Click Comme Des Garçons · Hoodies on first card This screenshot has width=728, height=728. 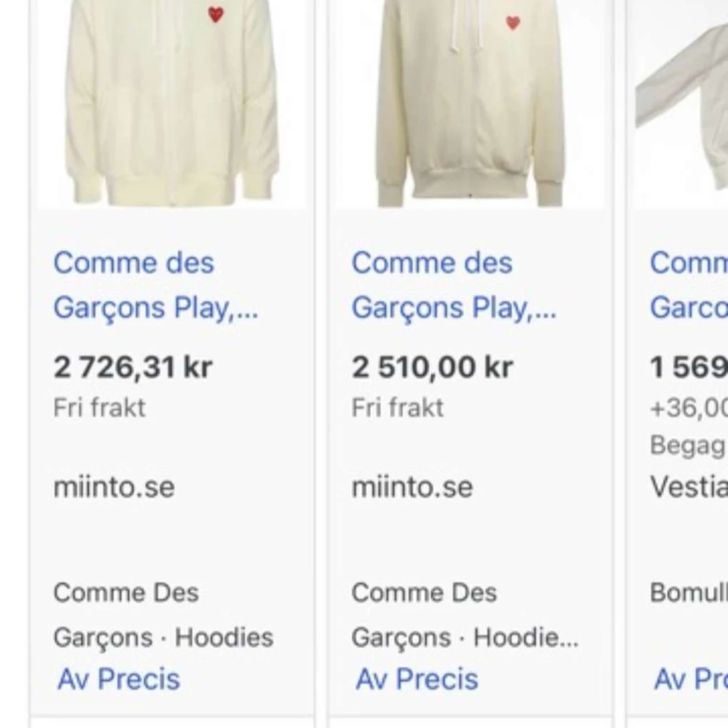[163, 615]
